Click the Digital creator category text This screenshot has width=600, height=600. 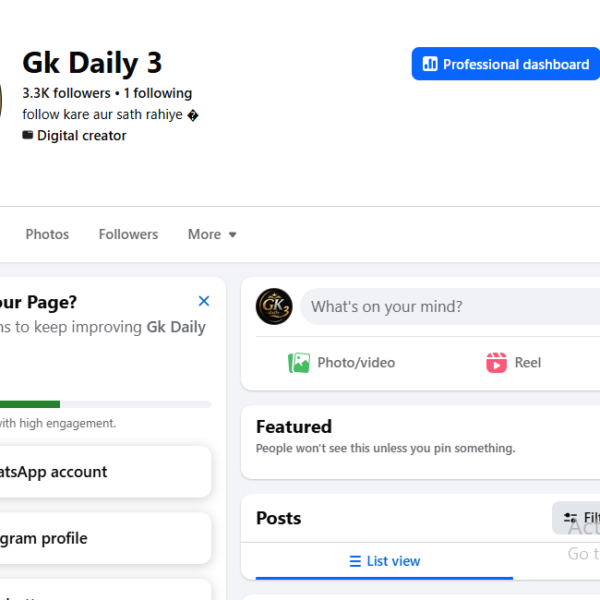click(82, 135)
